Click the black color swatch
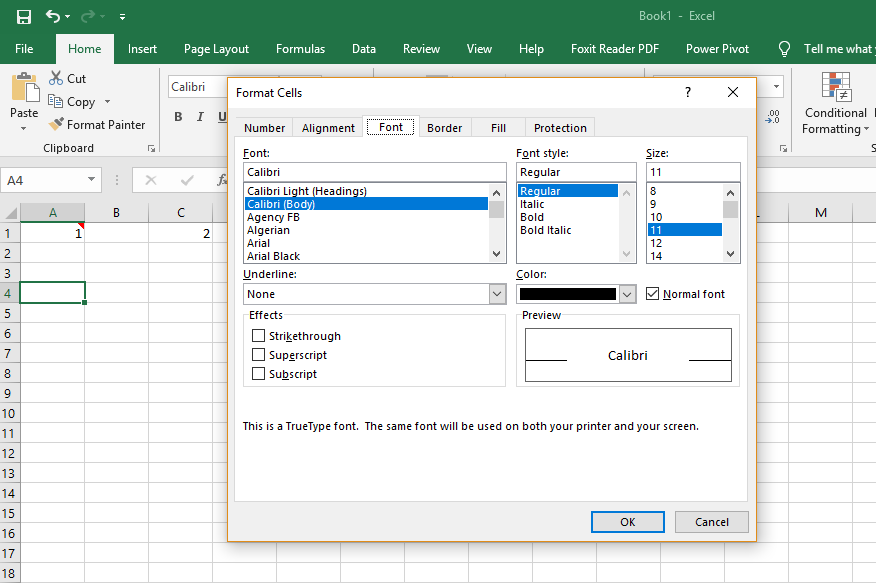Viewport: 876px width, 583px height. pyautogui.click(x=568, y=294)
